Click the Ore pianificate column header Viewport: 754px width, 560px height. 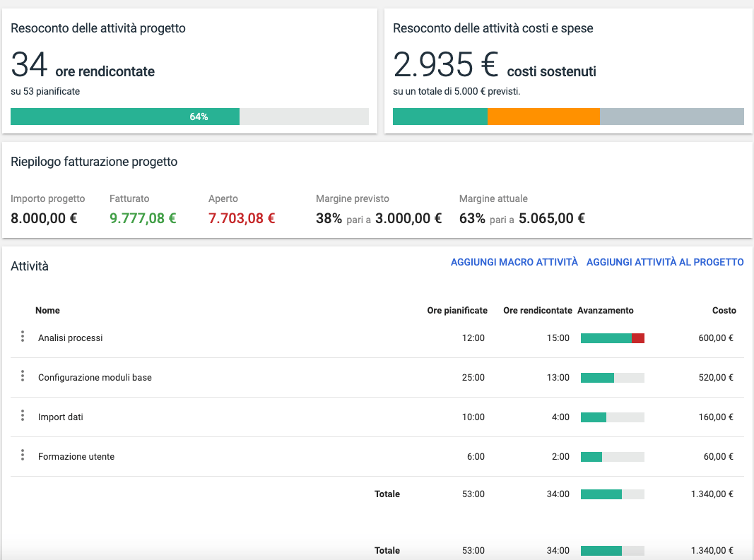456,311
